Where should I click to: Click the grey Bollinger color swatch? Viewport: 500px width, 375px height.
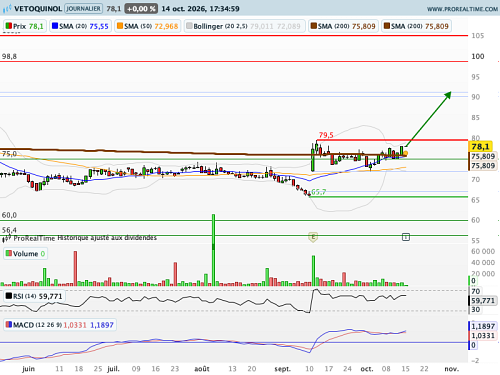189,26
